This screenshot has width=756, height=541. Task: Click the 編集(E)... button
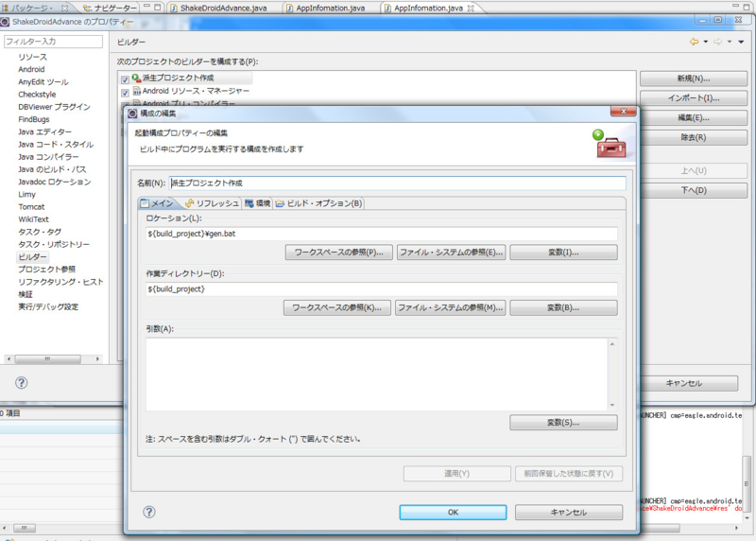(x=694, y=118)
